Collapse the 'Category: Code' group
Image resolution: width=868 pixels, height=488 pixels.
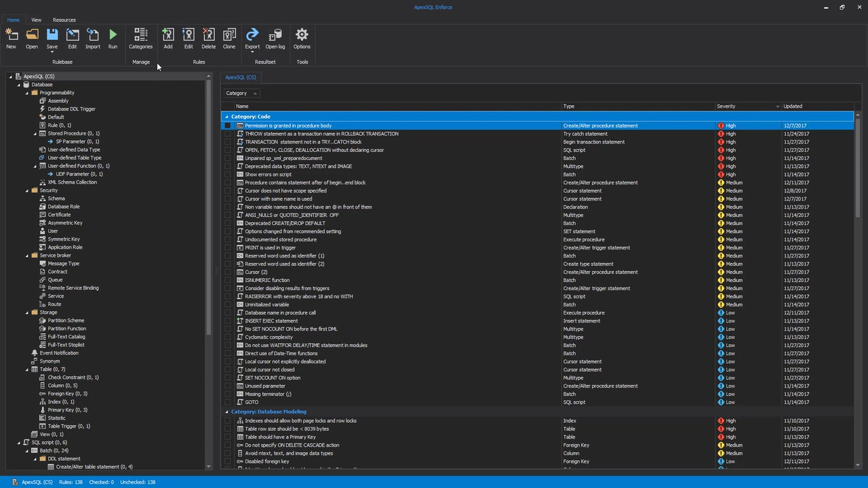click(x=226, y=117)
